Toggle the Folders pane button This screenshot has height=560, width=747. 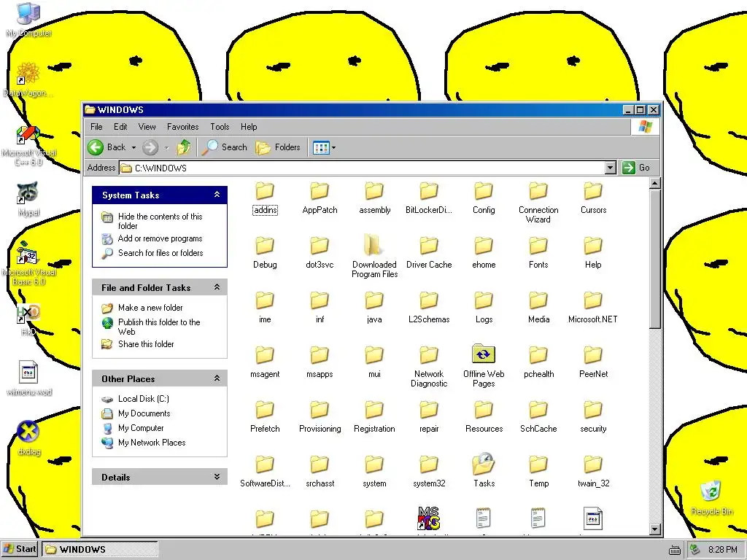(278, 147)
